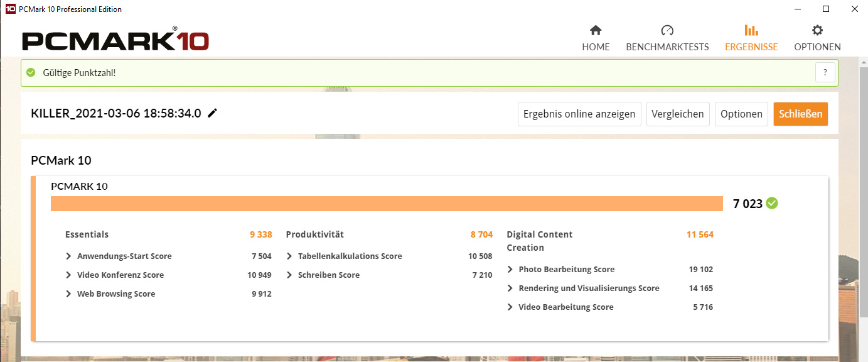
Task: Click the orange PCMark 10 score bar
Action: [x=387, y=204]
